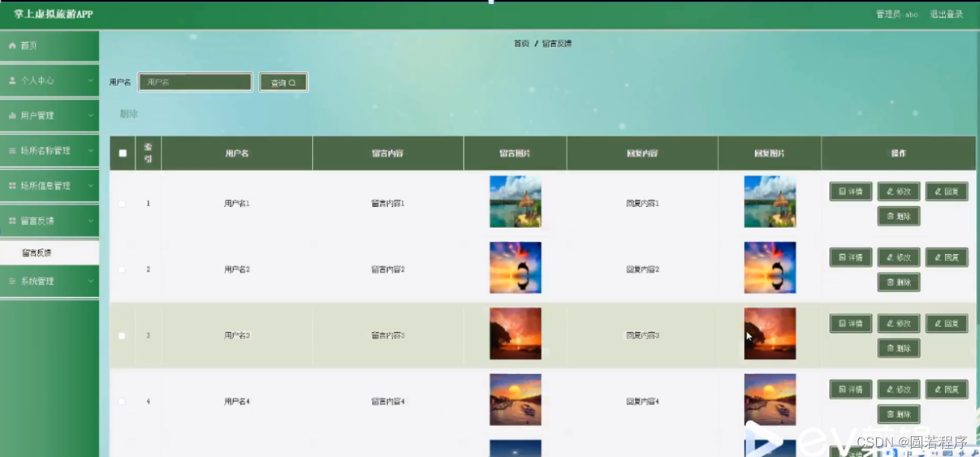The height and width of the screenshot is (457, 980).
Task: Click 删除 for row 用户名3
Action: 899,348
